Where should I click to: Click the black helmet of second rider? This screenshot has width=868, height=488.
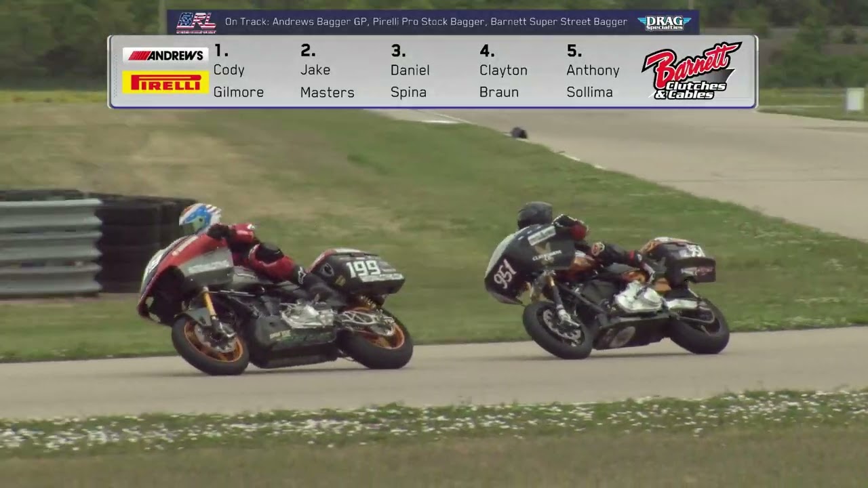(x=535, y=214)
